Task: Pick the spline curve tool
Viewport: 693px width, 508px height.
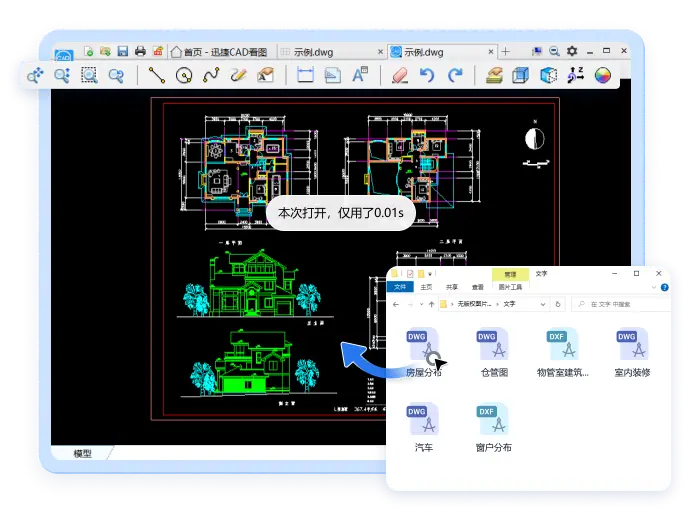Action: pos(211,75)
